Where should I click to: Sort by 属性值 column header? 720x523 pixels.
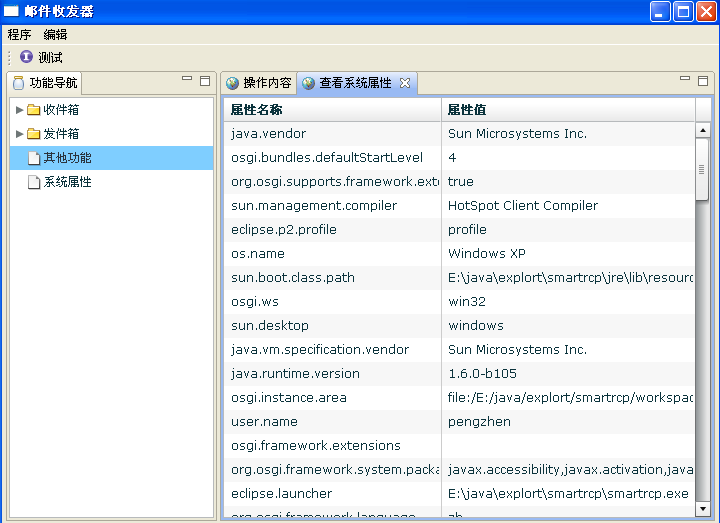(x=568, y=110)
